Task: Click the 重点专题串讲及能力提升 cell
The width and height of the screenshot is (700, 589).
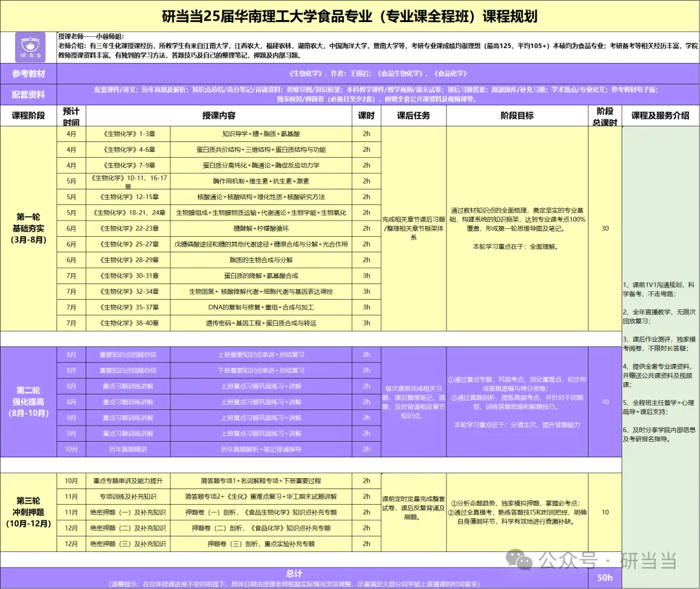Action: (x=128, y=481)
